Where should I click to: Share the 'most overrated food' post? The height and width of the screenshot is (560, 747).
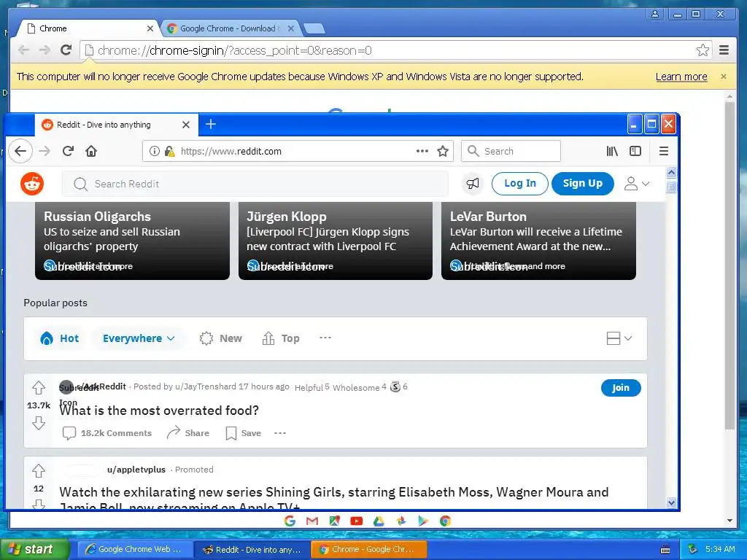pyautogui.click(x=188, y=433)
